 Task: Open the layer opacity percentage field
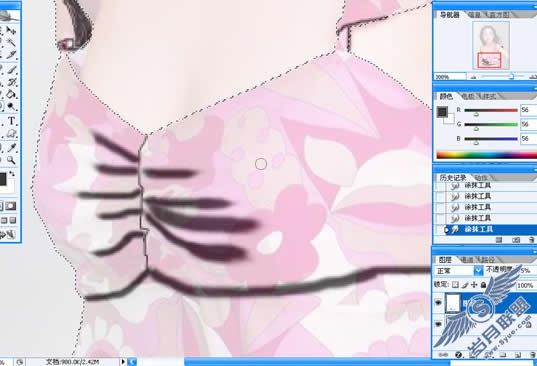(x=527, y=270)
